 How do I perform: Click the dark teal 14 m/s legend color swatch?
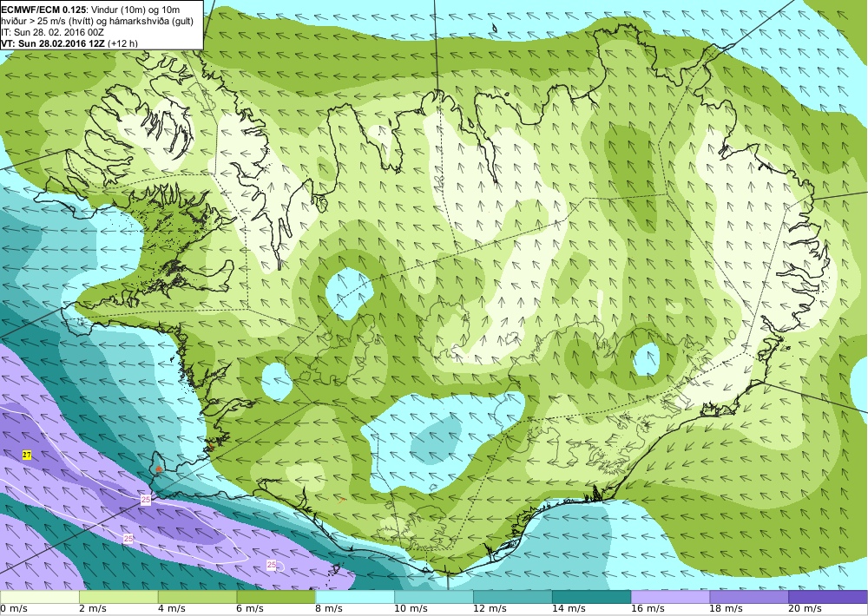591,597
